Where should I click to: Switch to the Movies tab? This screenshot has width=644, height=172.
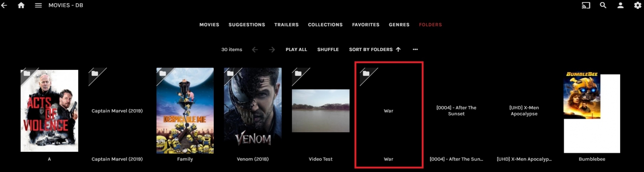click(209, 25)
